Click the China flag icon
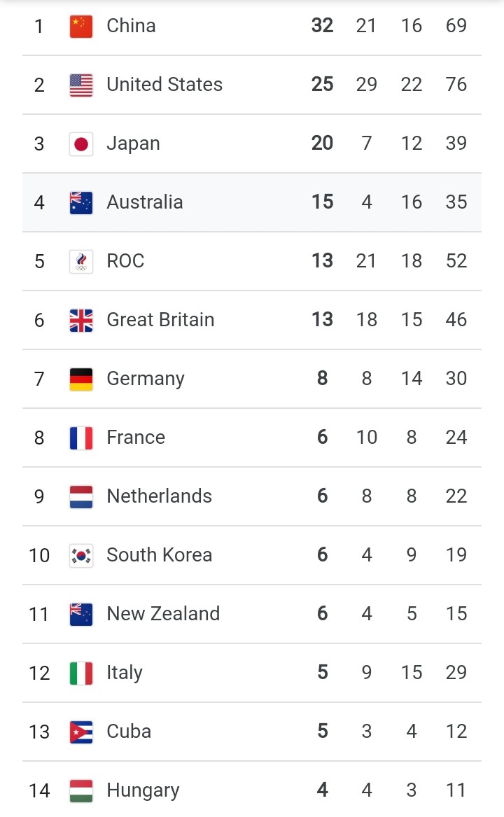 (x=80, y=27)
